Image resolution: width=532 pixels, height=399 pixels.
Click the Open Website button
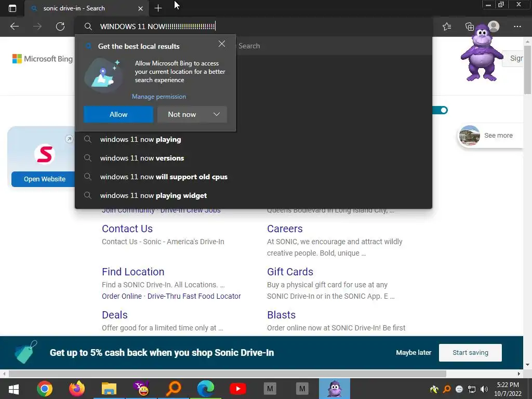pos(44,179)
